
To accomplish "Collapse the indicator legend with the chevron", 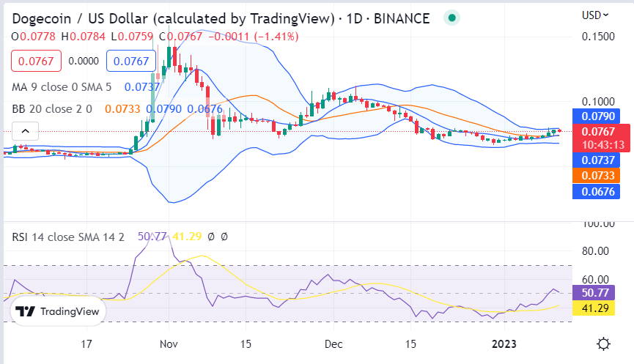I will point(25,131).
